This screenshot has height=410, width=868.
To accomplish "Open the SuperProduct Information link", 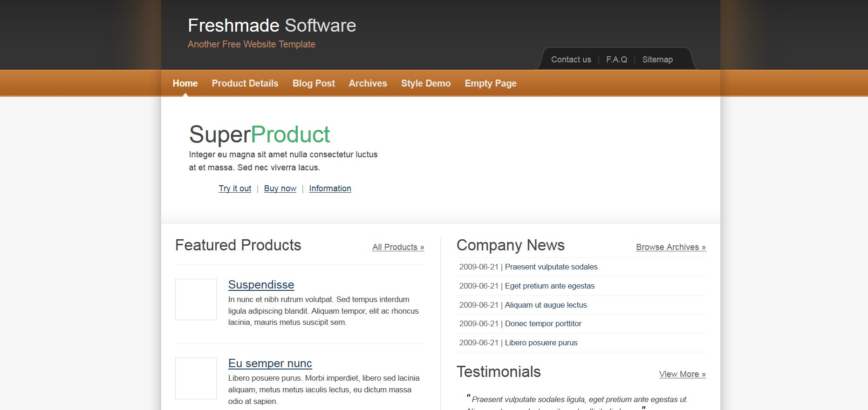I will coord(330,188).
